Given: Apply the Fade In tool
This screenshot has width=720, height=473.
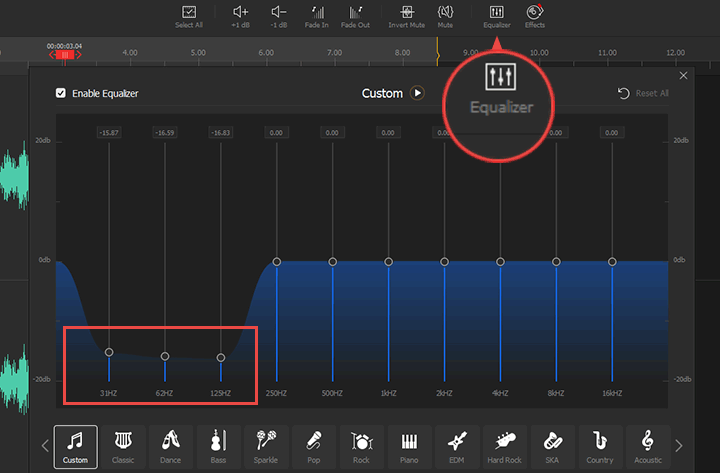Looking at the screenshot, I should coord(316,17).
